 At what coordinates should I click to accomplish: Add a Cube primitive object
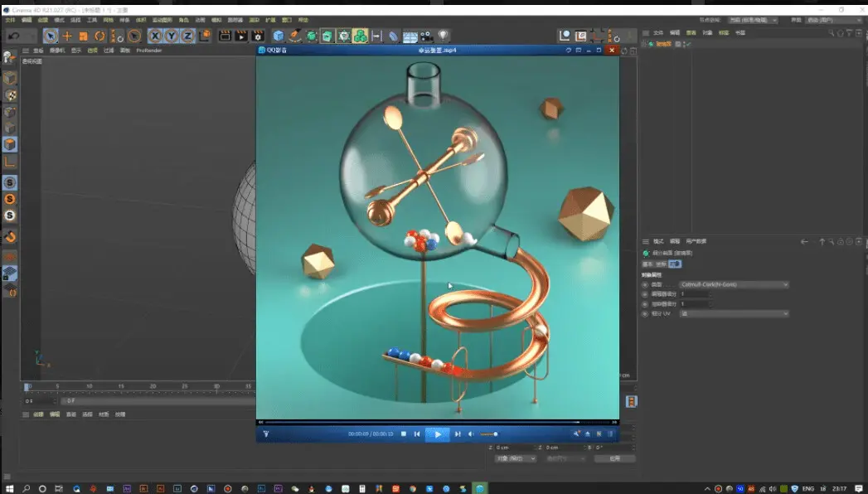pos(279,36)
